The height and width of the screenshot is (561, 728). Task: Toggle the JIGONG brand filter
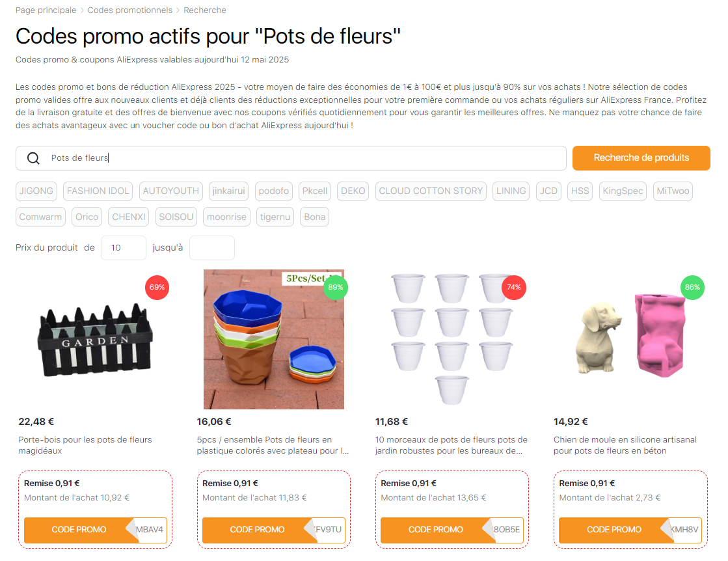pos(36,191)
